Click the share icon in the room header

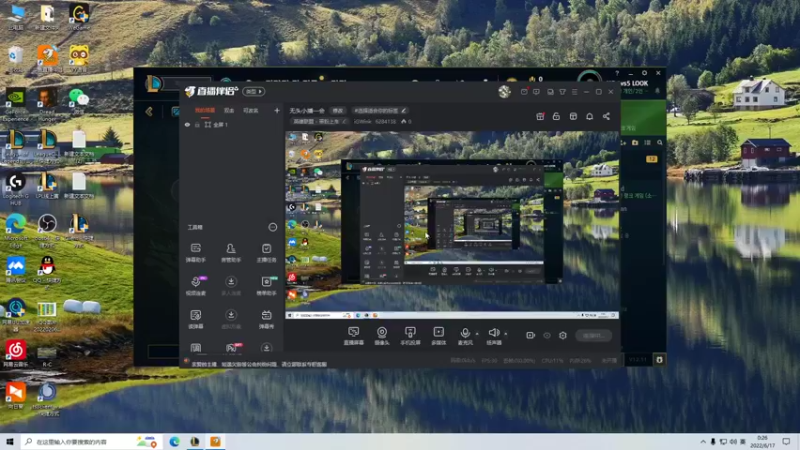pyautogui.click(x=606, y=116)
